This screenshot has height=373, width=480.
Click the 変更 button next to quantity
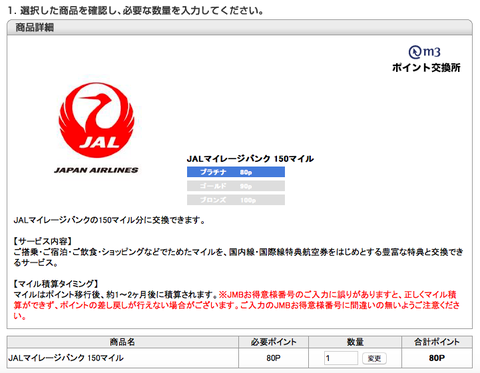374,358
